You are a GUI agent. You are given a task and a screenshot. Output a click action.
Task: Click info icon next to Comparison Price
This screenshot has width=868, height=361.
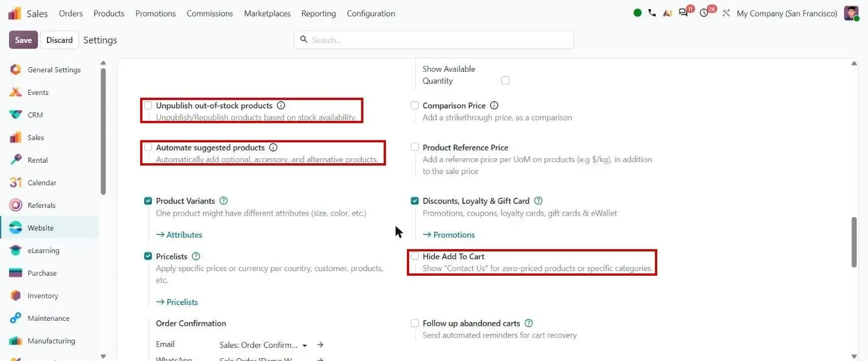pyautogui.click(x=494, y=106)
